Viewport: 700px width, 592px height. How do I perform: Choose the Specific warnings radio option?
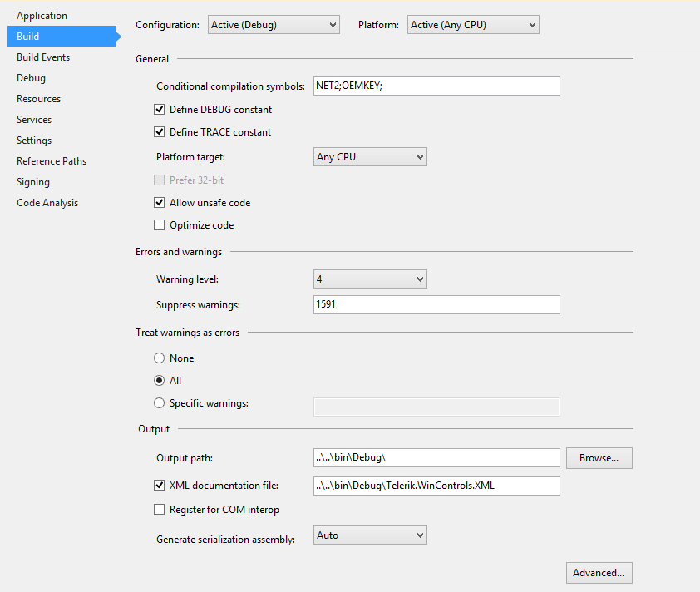coord(159,402)
